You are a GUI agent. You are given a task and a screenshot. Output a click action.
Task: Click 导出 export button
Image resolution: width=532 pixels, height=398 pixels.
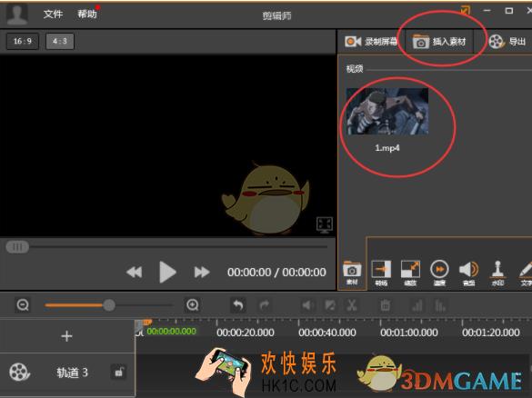tap(507, 42)
